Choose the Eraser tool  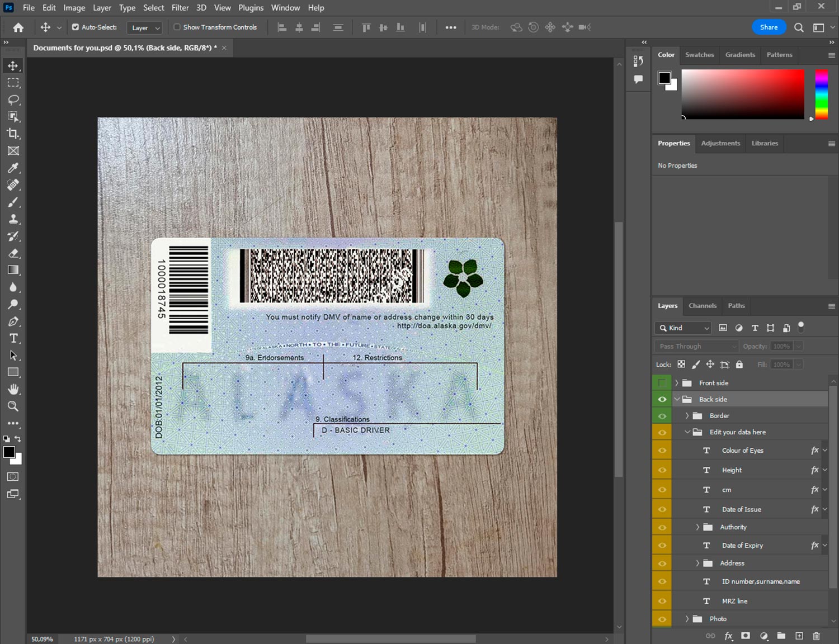pyautogui.click(x=13, y=253)
